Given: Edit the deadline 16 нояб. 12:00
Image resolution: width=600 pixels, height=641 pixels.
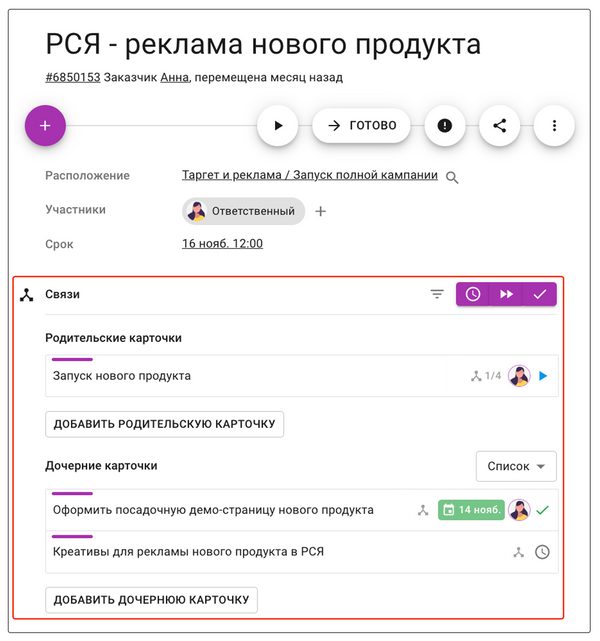Looking at the screenshot, I should [222, 244].
